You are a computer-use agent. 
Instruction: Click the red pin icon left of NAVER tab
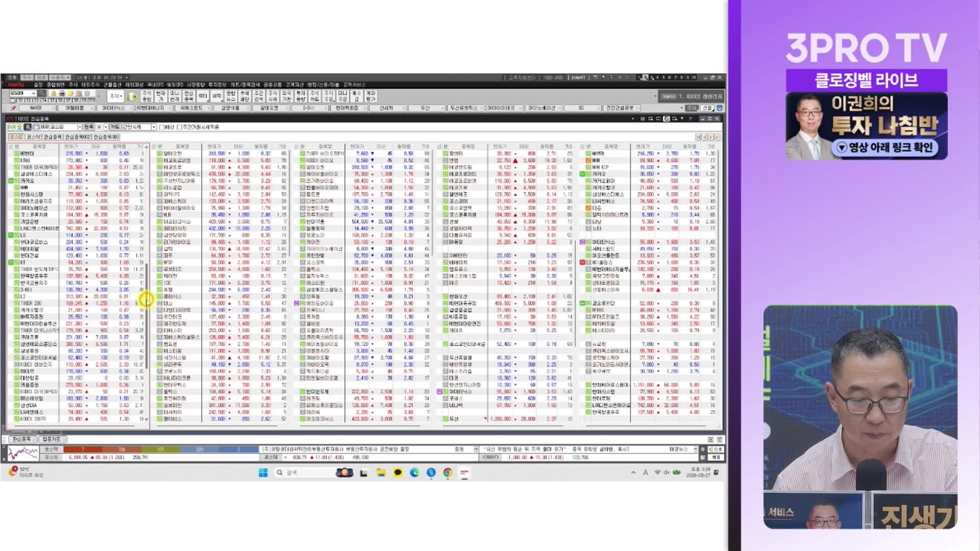pos(13,108)
